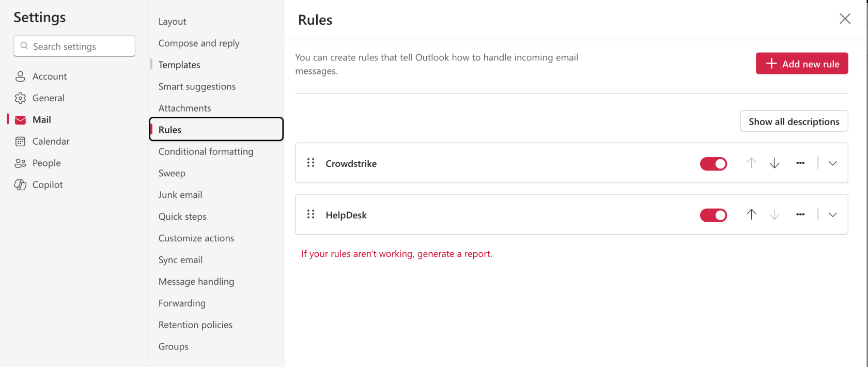The width and height of the screenshot is (868, 367).
Task: Select the Copilot category label
Action: [48, 185]
